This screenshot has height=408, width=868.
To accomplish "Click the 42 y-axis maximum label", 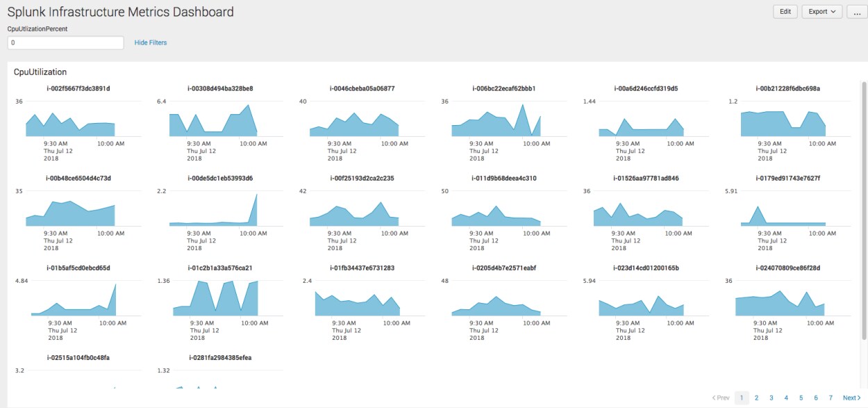I will point(303,191).
